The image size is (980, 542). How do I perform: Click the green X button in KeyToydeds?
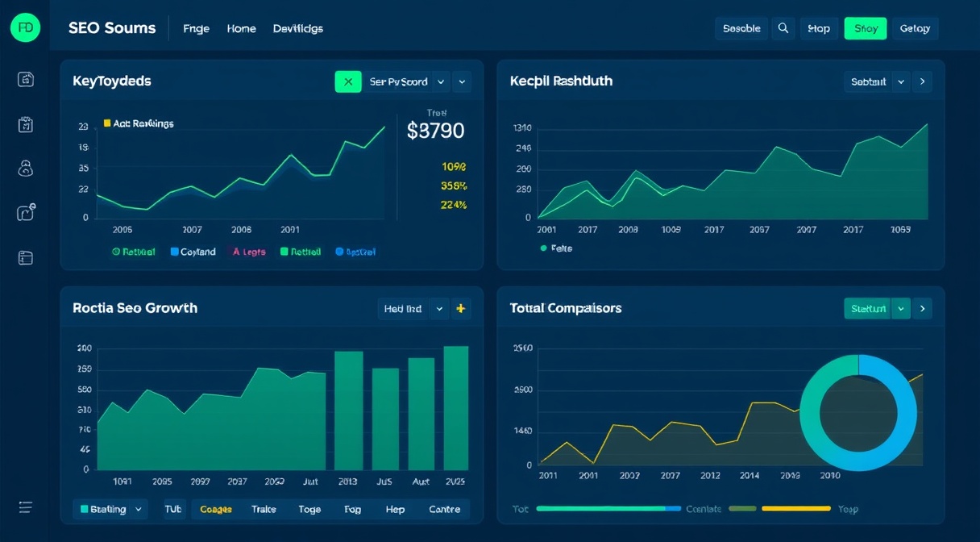coord(348,81)
